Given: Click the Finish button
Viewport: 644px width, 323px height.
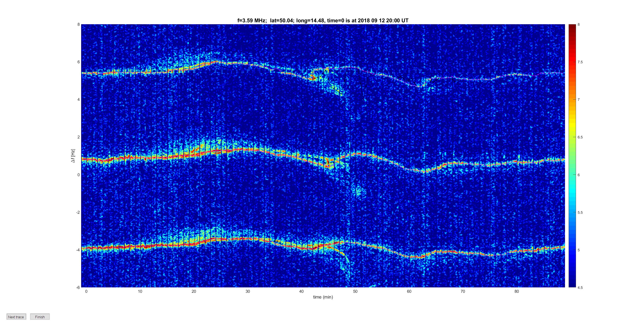Looking at the screenshot, I should (x=40, y=317).
